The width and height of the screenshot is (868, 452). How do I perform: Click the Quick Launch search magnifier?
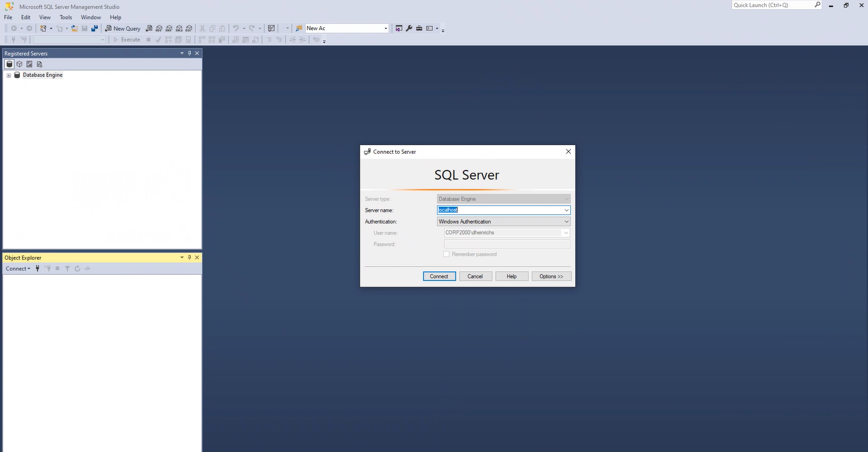pos(817,5)
